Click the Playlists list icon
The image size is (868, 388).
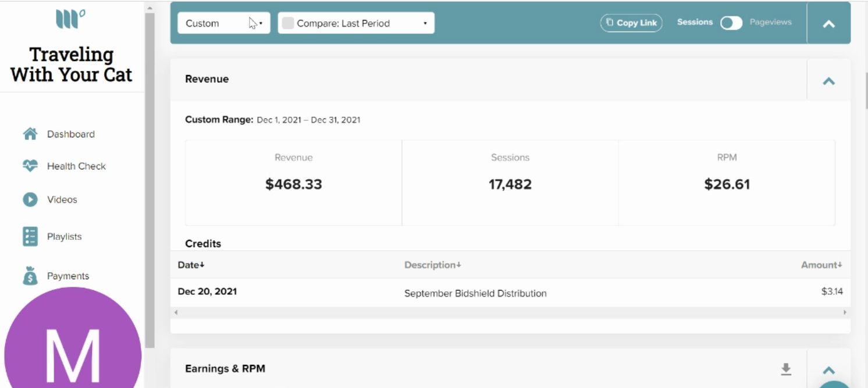click(x=30, y=237)
